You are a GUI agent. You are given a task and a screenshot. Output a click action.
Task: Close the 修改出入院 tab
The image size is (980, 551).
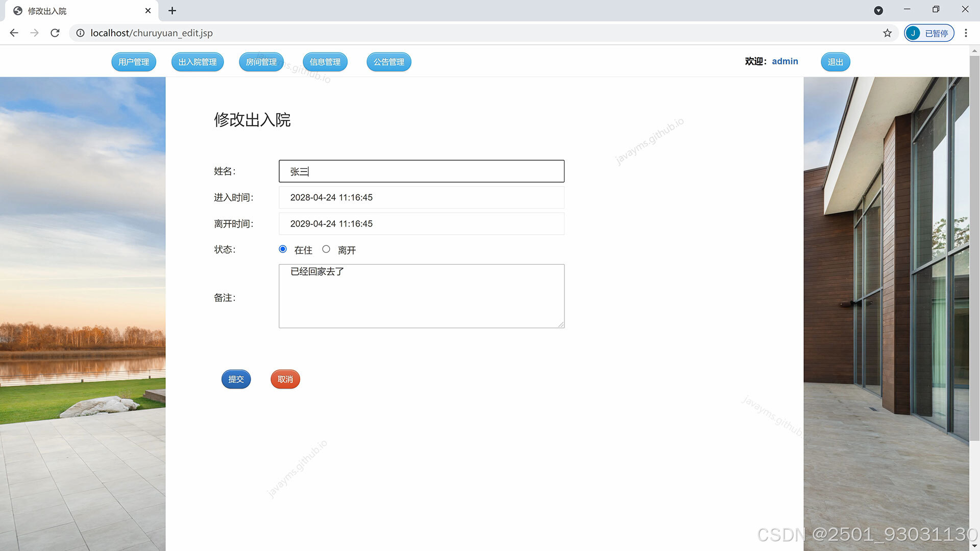coord(148,11)
